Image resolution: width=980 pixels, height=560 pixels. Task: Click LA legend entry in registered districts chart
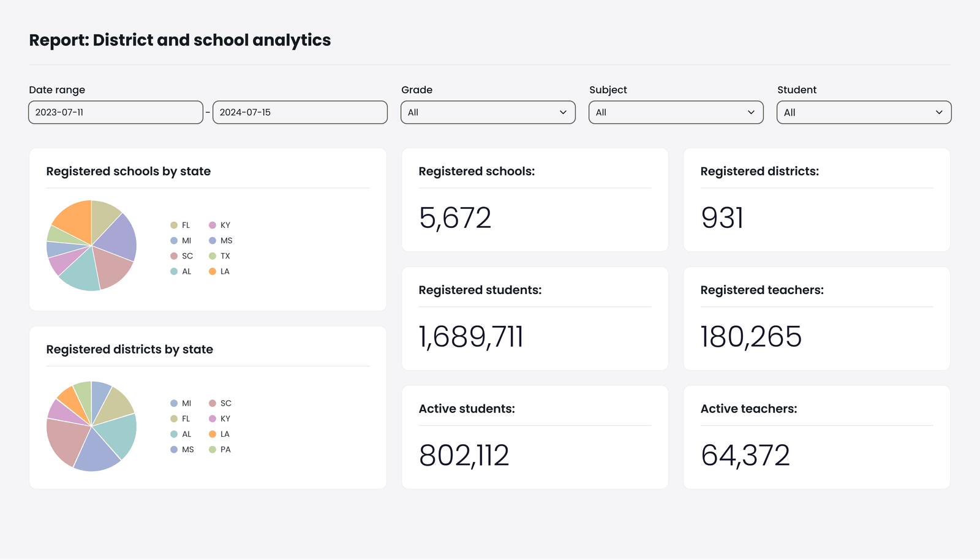(x=219, y=434)
